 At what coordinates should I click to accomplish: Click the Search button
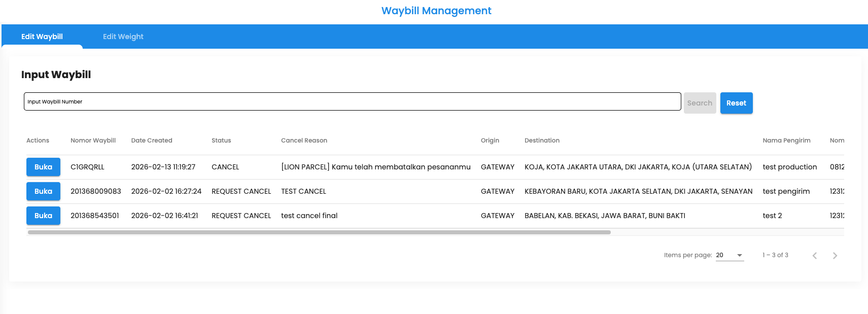coord(700,103)
